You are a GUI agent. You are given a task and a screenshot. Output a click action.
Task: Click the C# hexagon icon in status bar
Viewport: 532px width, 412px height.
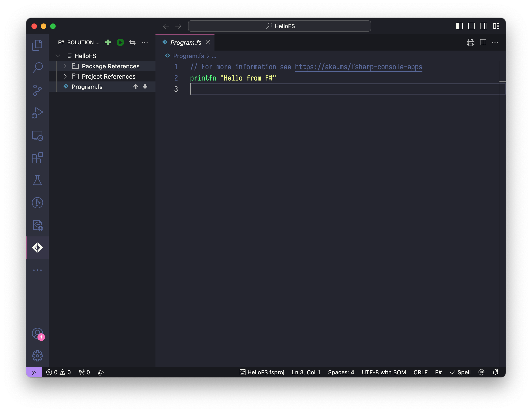click(x=481, y=372)
